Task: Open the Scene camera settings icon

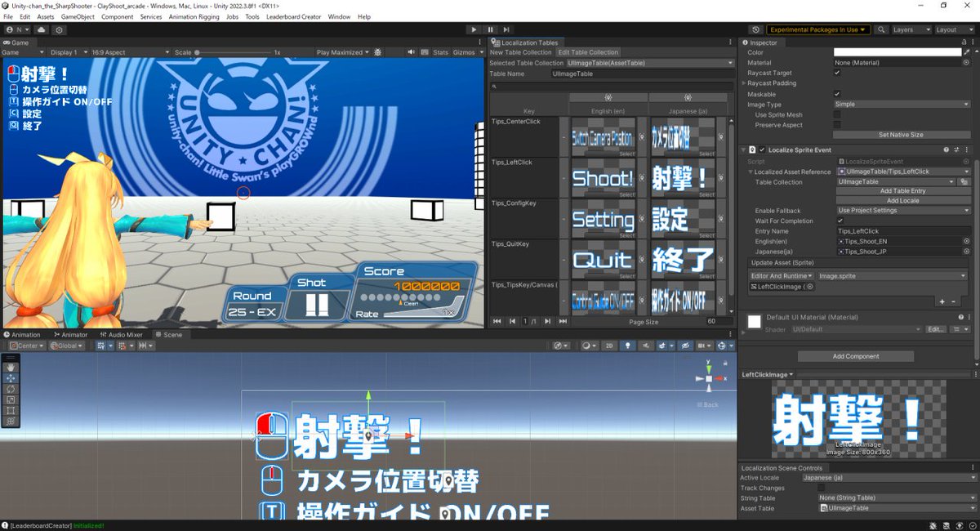Action: (x=704, y=346)
